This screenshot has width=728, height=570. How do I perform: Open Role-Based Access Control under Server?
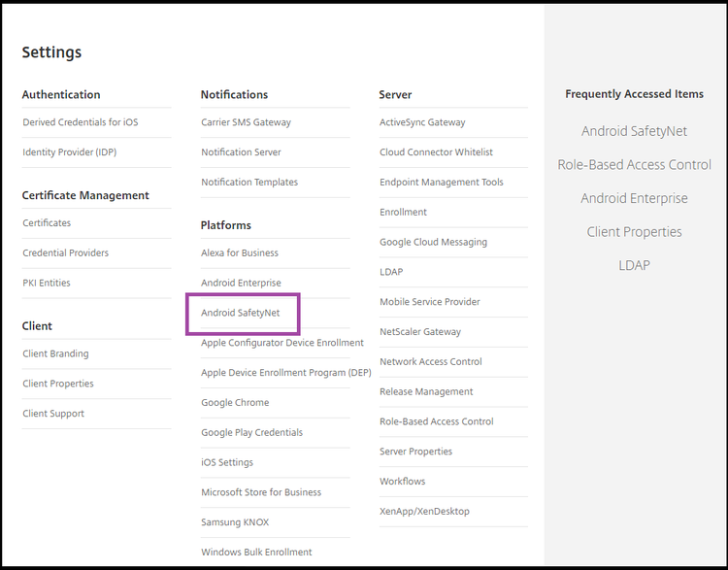click(x=437, y=421)
